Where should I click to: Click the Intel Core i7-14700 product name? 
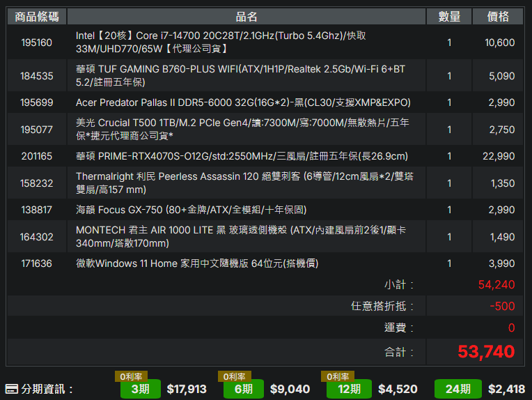coord(221,42)
